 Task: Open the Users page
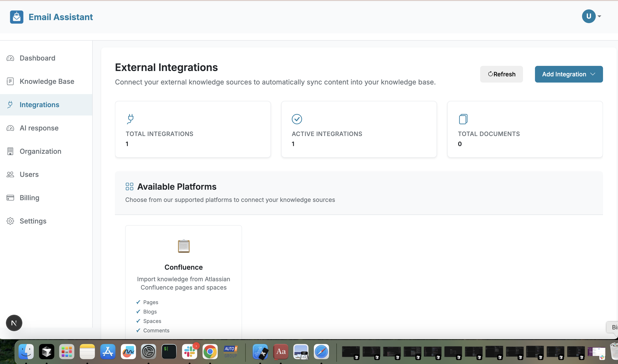click(x=46, y=174)
